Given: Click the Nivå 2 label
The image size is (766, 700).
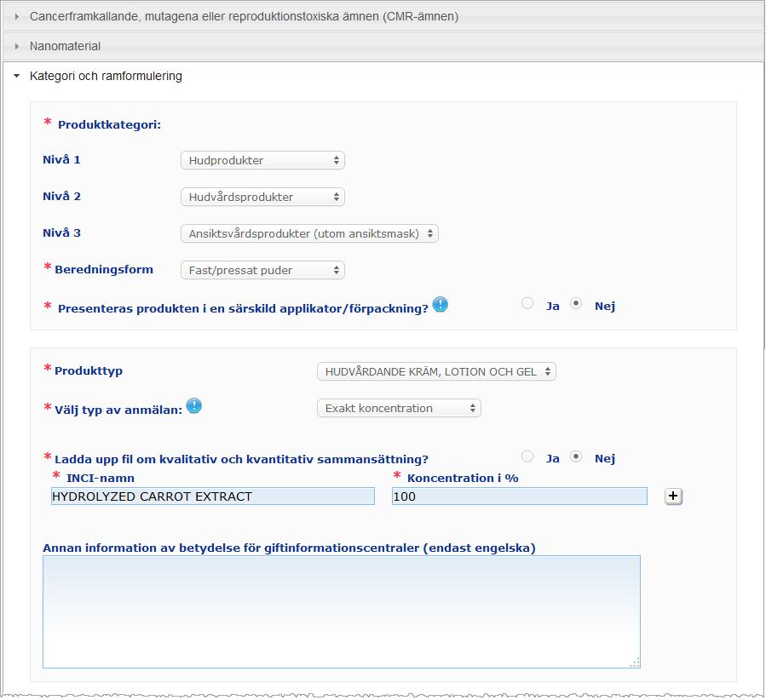Looking at the screenshot, I should [x=61, y=196].
